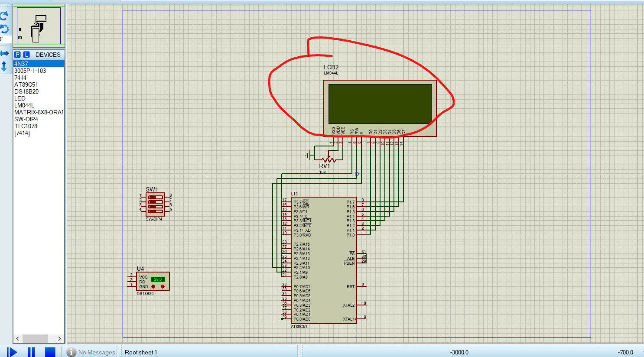The width and height of the screenshot is (644, 357).
Task: Click the 28.0 temperature display on U4
Action: coord(158,279)
